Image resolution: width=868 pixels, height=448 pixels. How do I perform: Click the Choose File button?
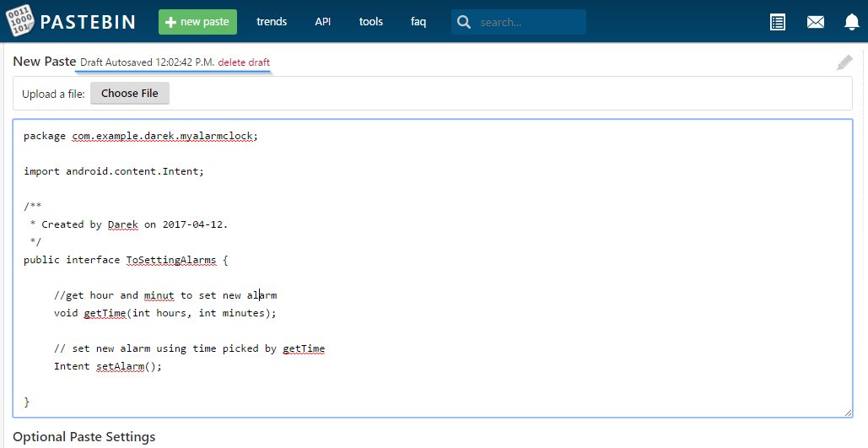point(130,93)
